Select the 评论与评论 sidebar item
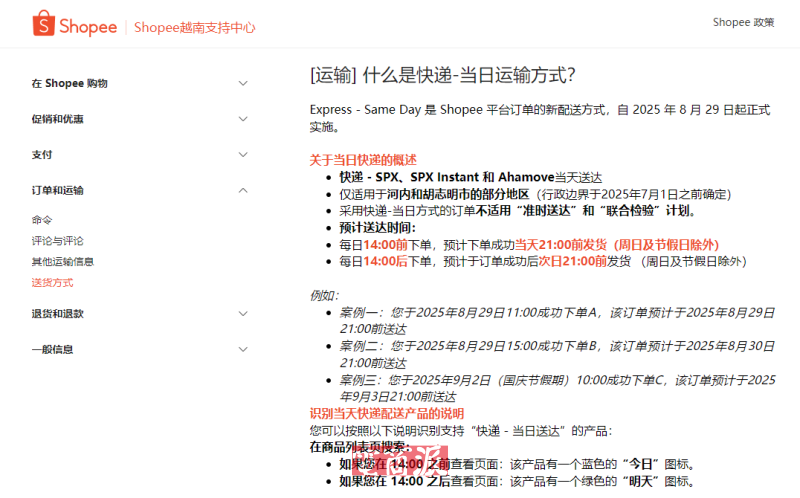Screen dimensions: 800x498 point(57,241)
